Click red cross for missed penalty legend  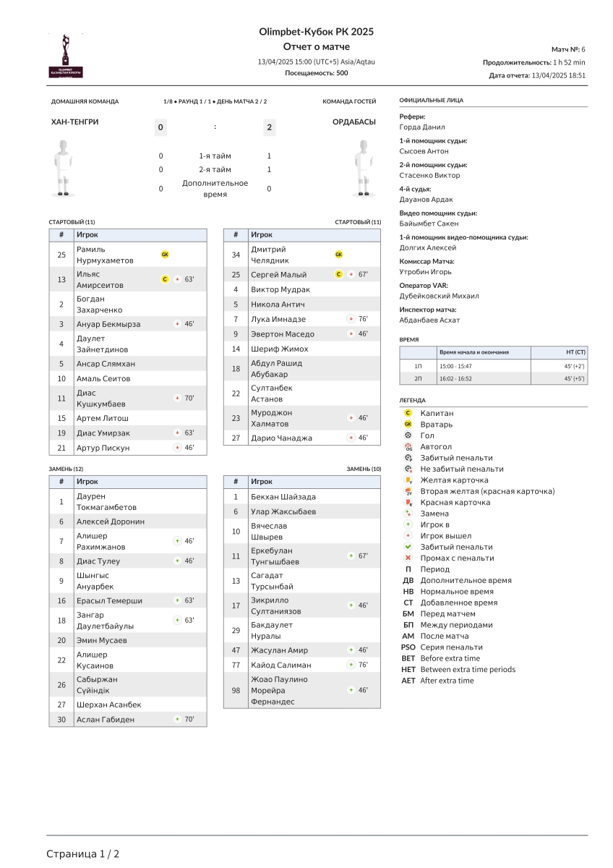(408, 558)
